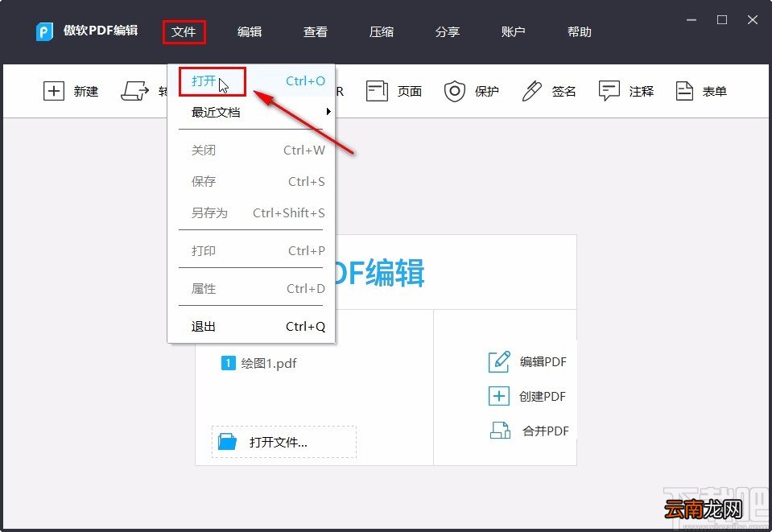Select the 保存 menu entry
This screenshot has width=772, height=532.
pyautogui.click(x=251, y=182)
